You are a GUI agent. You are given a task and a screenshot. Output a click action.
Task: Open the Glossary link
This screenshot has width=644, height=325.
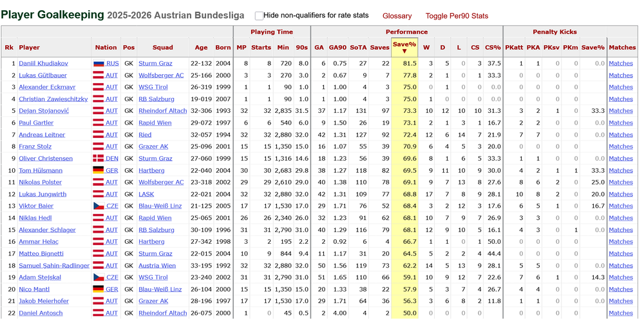[397, 16]
